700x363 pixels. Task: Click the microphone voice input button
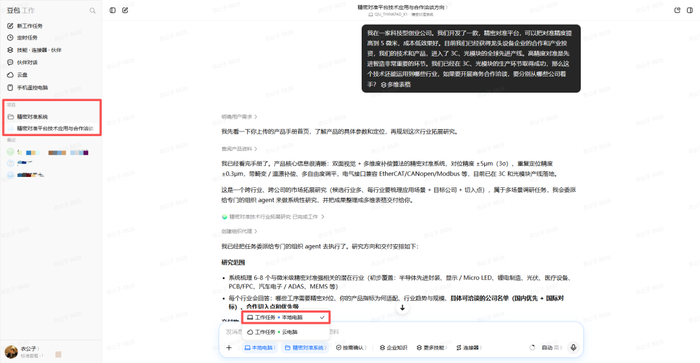(x=574, y=347)
